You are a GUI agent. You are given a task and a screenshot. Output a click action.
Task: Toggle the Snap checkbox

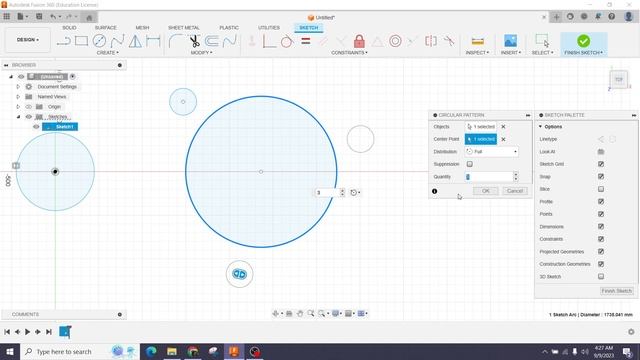(x=601, y=177)
